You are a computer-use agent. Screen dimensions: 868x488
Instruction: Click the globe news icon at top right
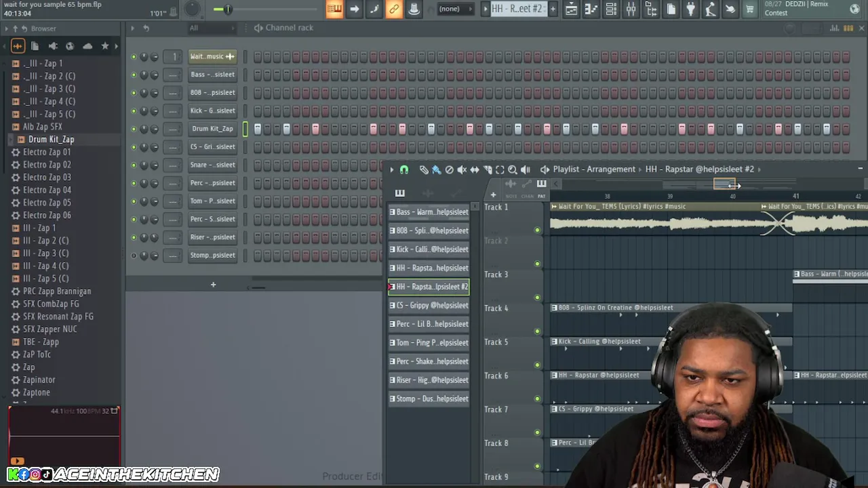[x=854, y=8]
